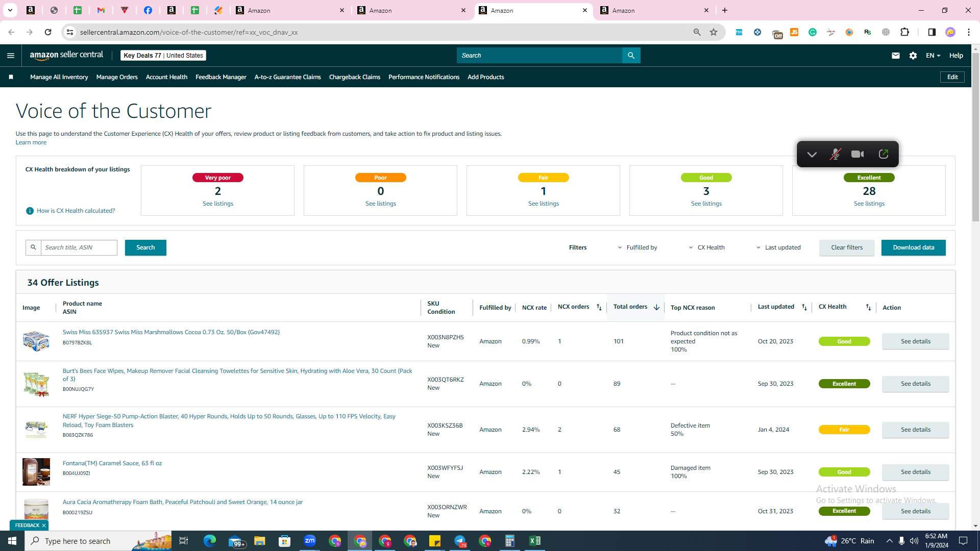Click the Swiss Miss product thumbnail
This screenshot has width=980, height=551.
tap(36, 341)
